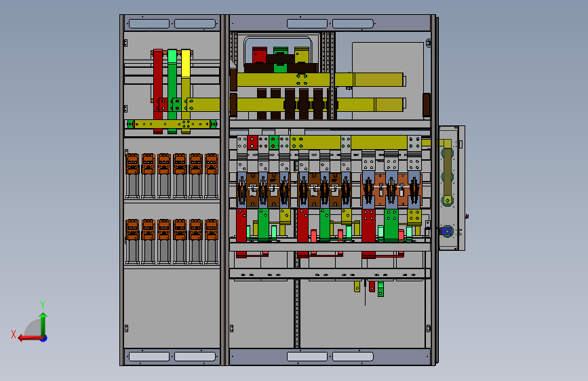Select the orange circuit breaker on the right

391,189
